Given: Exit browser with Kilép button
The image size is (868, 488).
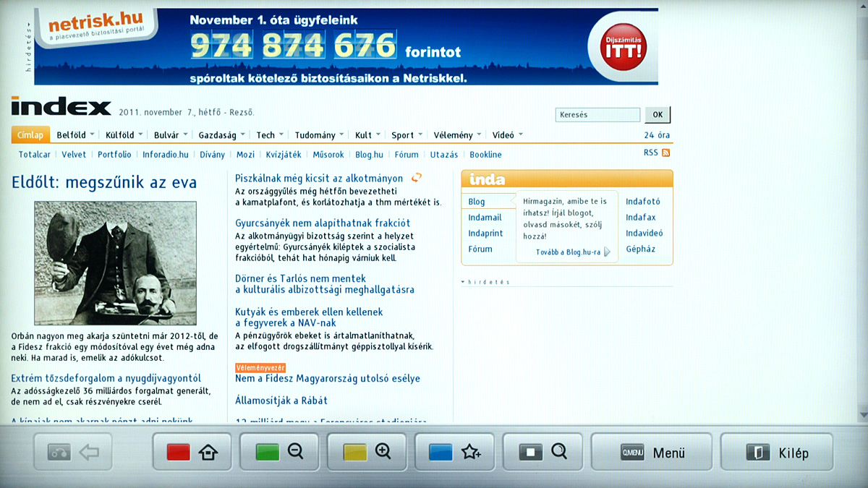Looking at the screenshot, I should tap(776, 453).
